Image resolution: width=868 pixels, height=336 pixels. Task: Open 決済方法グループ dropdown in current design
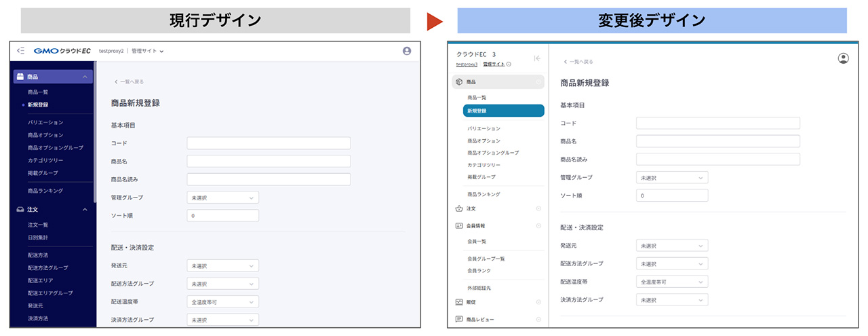(223, 320)
